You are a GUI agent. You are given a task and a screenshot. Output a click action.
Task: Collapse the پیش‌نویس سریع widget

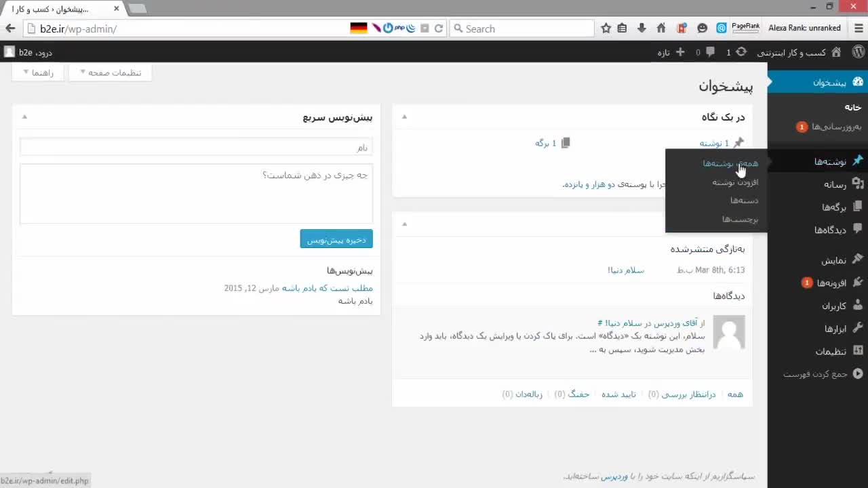[24, 117]
